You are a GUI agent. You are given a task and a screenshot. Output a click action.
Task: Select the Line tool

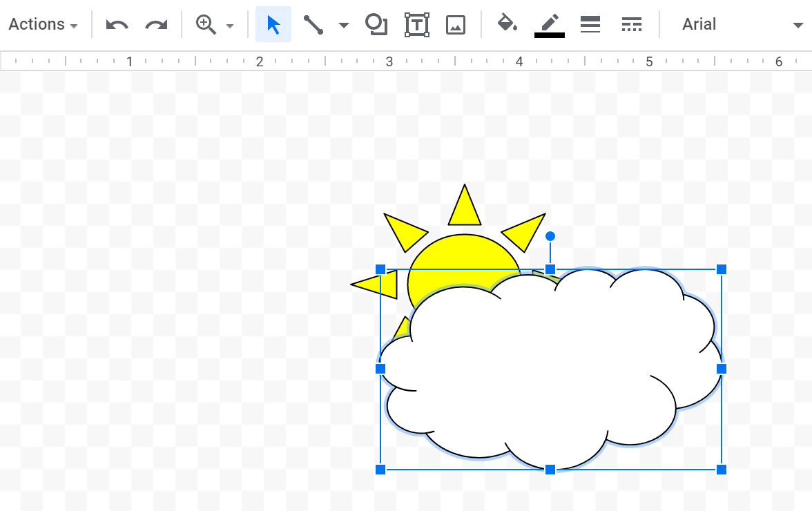pos(312,23)
